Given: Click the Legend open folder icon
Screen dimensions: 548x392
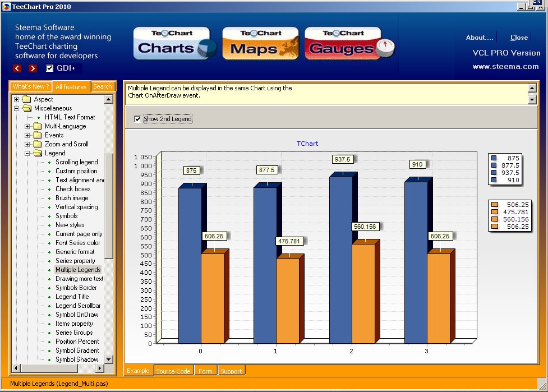Looking at the screenshot, I should [38, 153].
